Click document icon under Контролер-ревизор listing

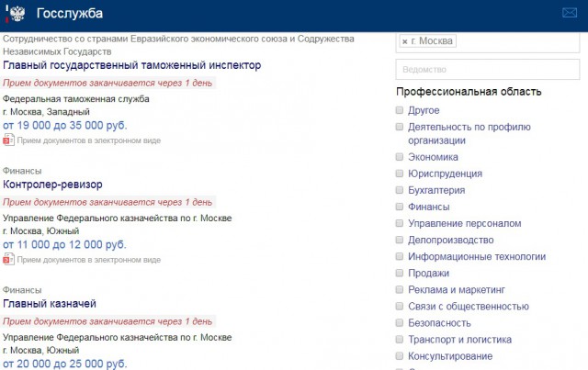pyautogui.click(x=8, y=260)
